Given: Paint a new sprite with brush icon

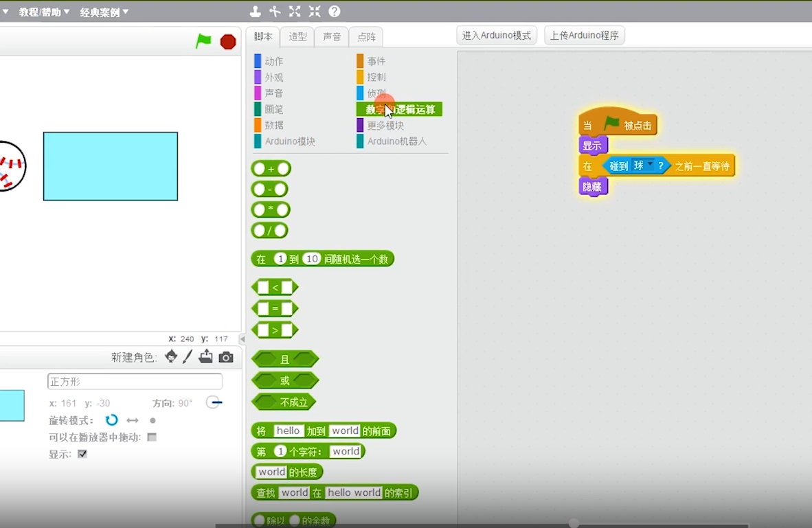Looking at the screenshot, I should pos(188,356).
